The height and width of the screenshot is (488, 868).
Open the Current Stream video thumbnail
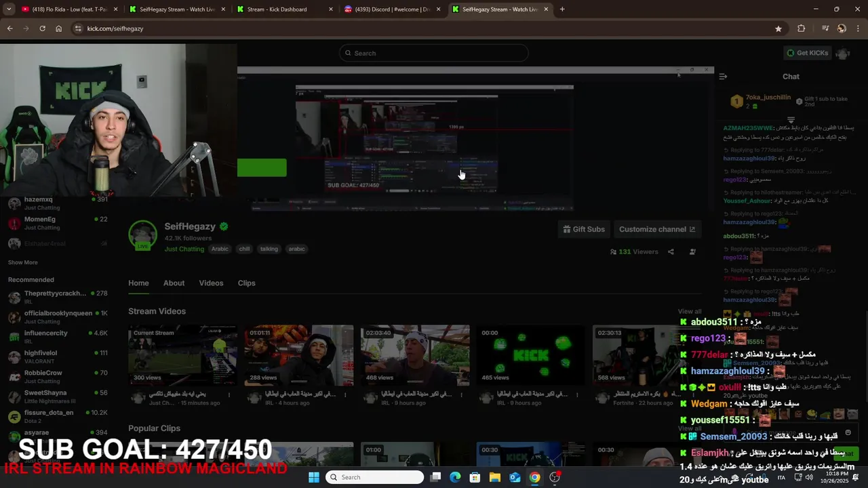click(x=183, y=355)
